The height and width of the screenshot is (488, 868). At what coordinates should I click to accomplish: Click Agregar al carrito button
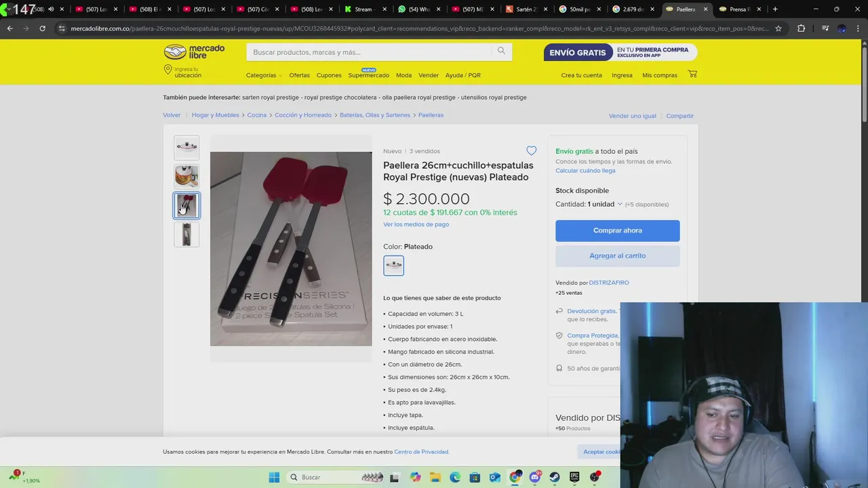coord(617,256)
